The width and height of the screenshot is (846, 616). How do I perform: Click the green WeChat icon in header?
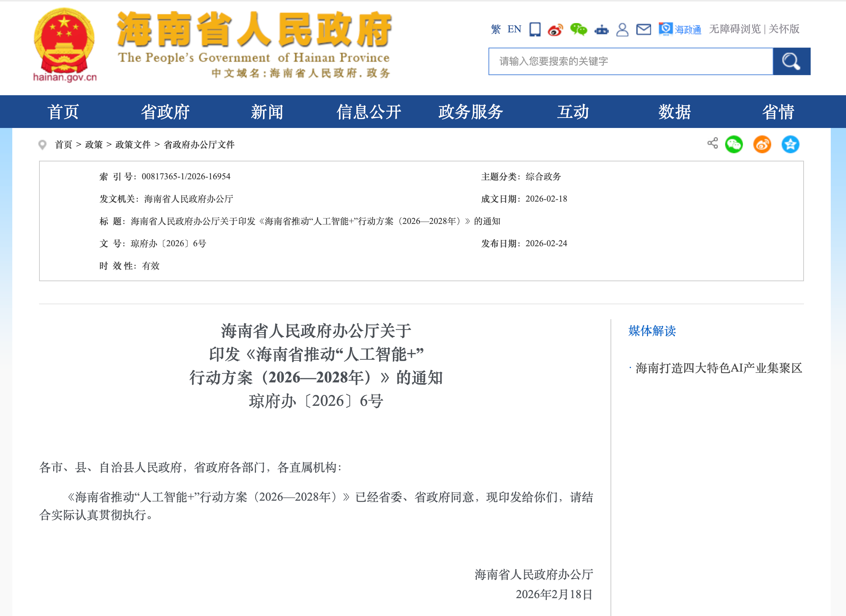[579, 29]
